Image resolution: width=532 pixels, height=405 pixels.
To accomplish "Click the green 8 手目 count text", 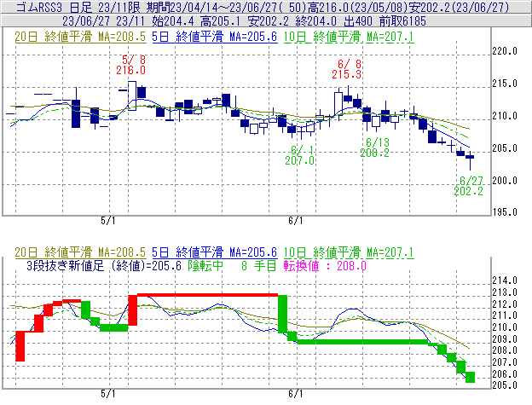I will [259, 266].
